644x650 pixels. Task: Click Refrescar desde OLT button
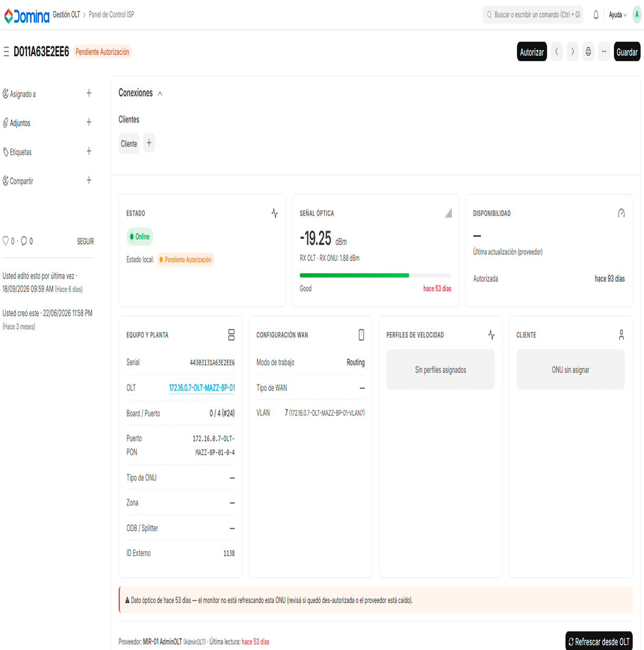599,642
